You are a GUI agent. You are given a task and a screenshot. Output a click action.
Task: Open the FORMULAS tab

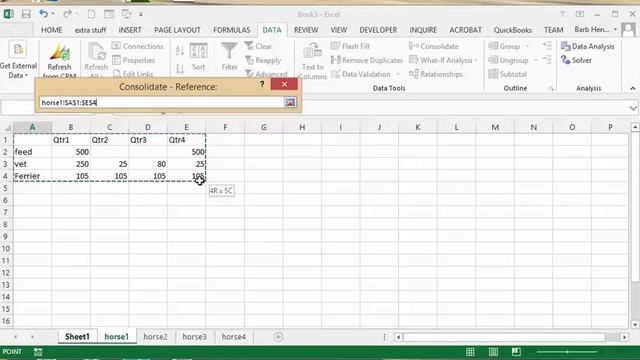[231, 30]
